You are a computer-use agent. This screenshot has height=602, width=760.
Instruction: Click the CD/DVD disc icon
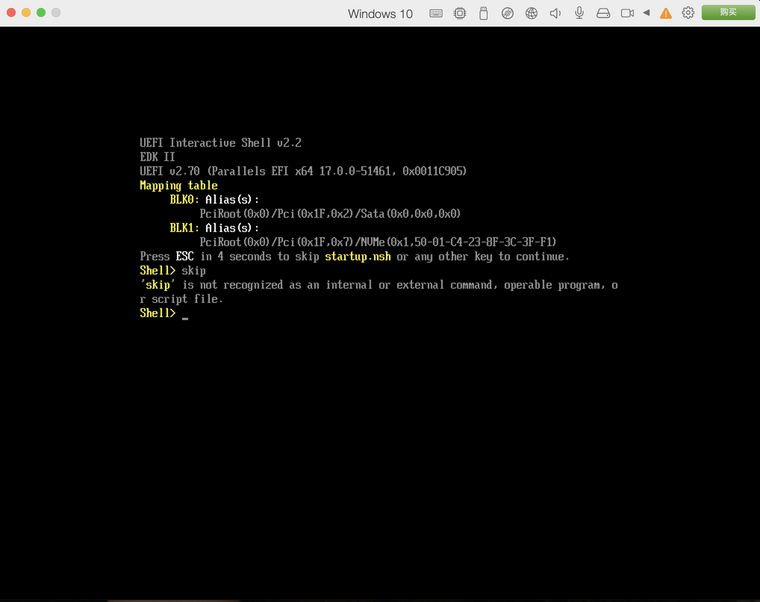tap(507, 13)
